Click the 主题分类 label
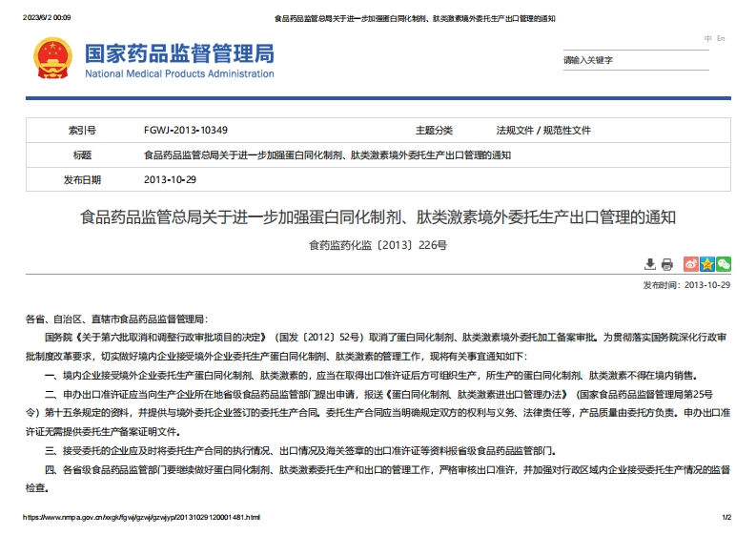This screenshot has height=535, width=756. point(434,131)
